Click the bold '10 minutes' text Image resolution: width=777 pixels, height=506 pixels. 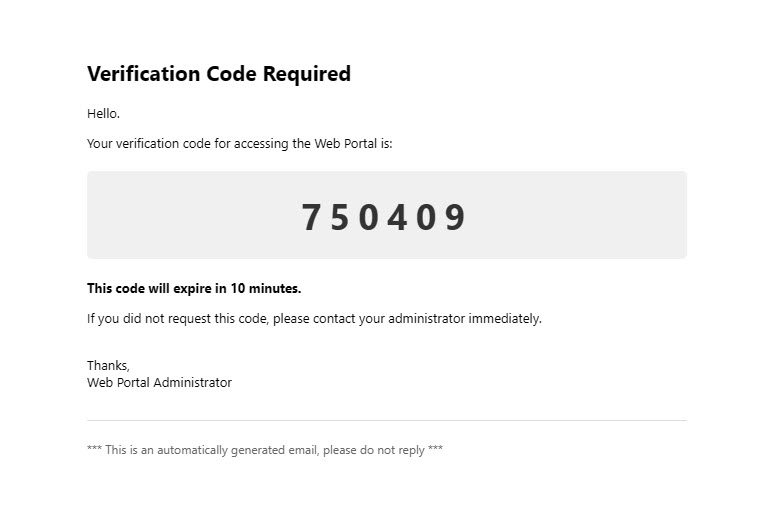[x=266, y=288]
